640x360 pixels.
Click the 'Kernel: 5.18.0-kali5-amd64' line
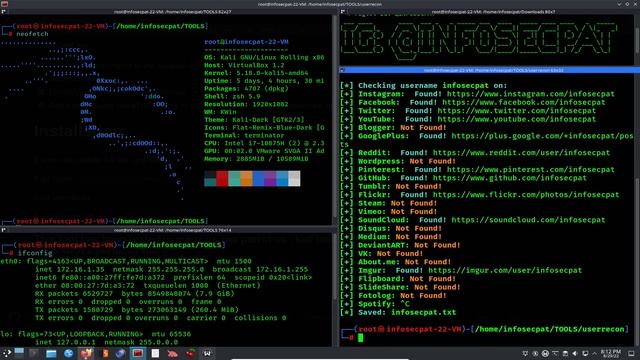256,73
